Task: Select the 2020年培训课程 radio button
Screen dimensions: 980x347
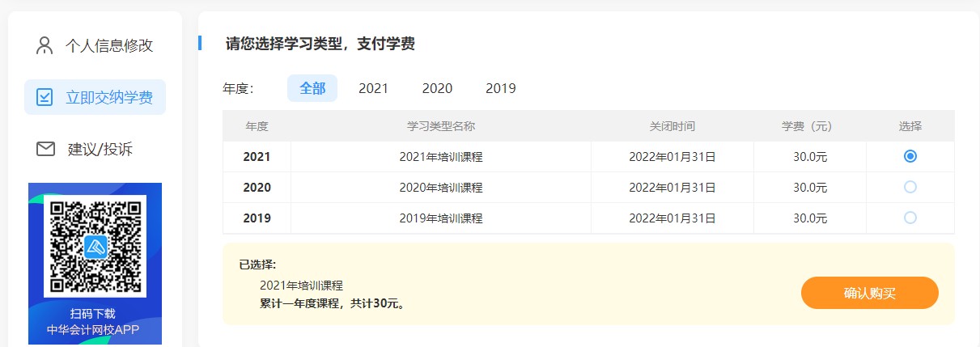Action: (x=910, y=187)
